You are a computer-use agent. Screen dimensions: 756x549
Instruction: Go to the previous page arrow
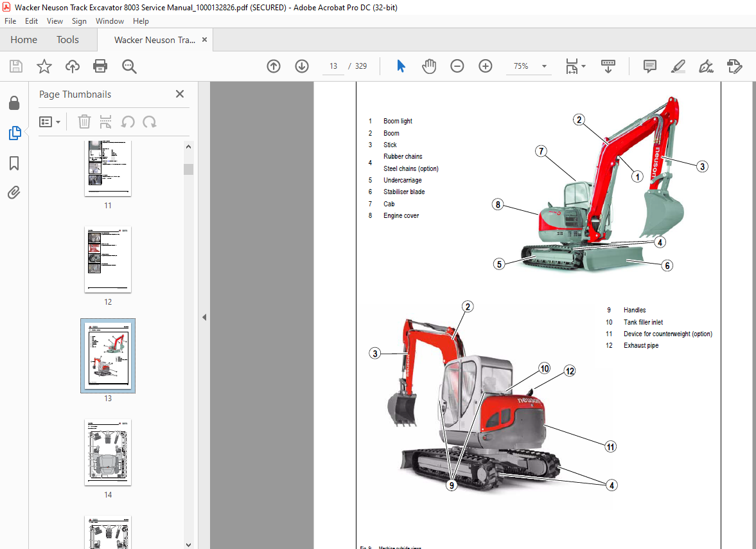point(274,66)
